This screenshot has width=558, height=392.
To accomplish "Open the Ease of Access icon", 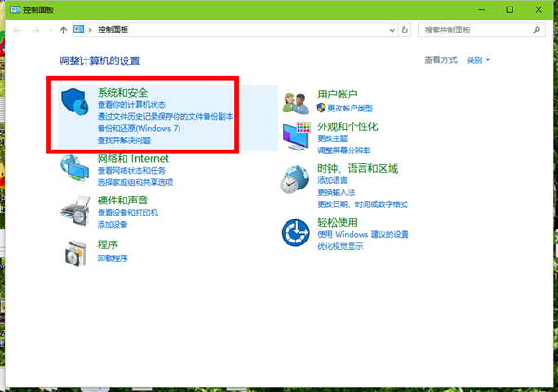I will pyautogui.click(x=296, y=233).
